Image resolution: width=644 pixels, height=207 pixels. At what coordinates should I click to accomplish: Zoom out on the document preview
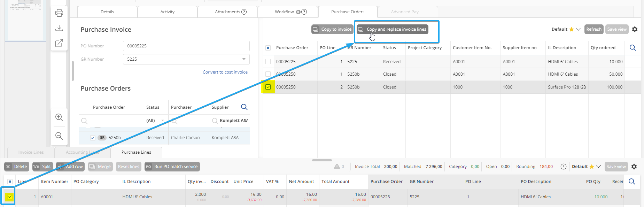[x=59, y=136]
